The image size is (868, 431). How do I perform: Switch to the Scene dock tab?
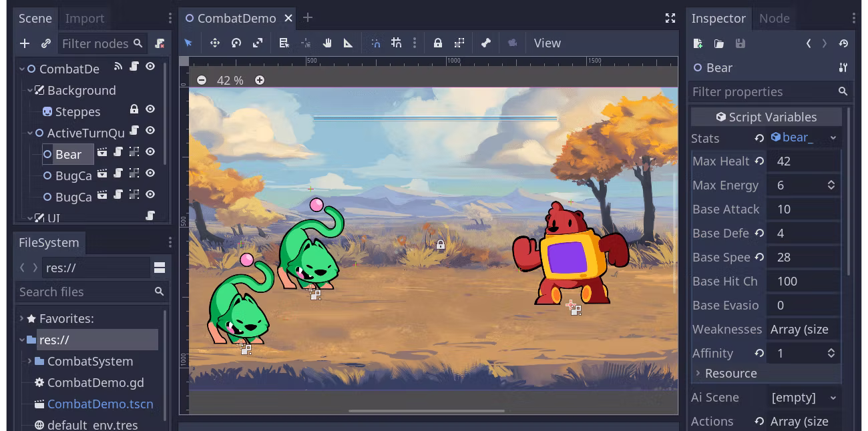[35, 18]
